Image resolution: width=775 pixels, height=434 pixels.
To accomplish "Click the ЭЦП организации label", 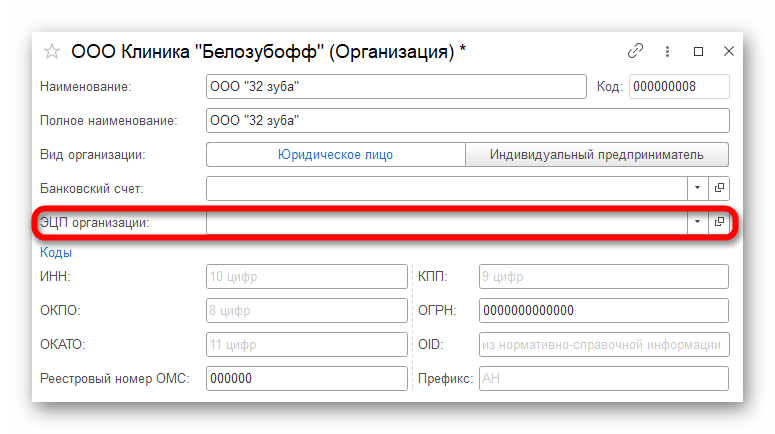I will click(x=94, y=223).
